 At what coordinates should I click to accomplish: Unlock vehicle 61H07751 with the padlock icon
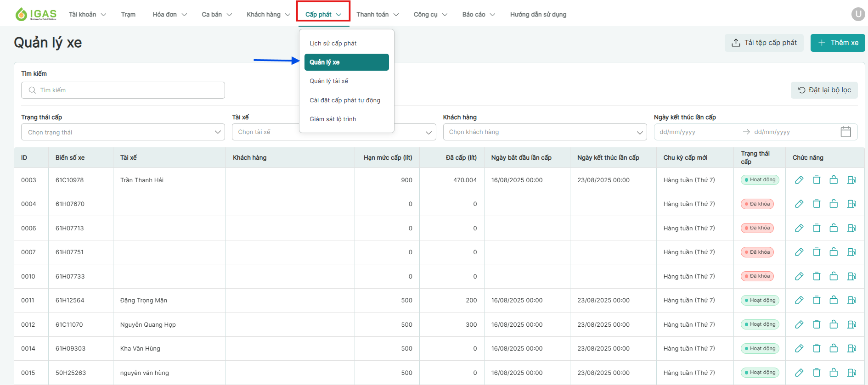[x=834, y=252]
